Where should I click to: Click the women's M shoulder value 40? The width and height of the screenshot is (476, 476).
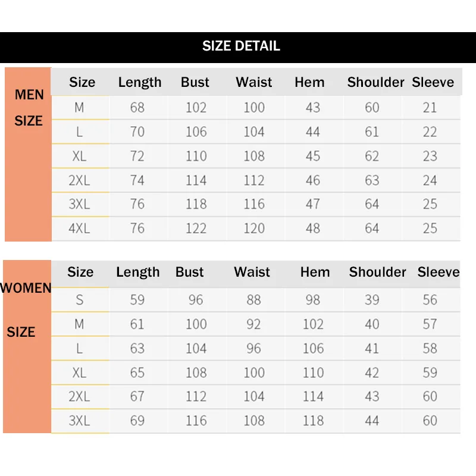[372, 324]
